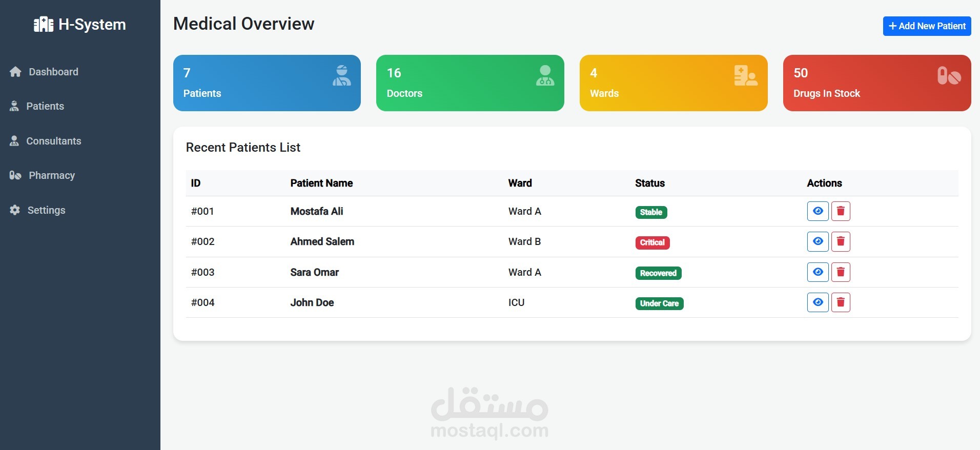Click the Critical status badge
This screenshot has width=980, height=450.
(x=652, y=242)
